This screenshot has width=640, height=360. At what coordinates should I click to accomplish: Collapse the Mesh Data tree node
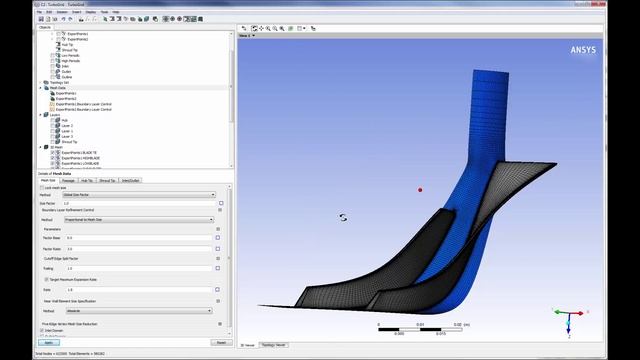(40, 88)
